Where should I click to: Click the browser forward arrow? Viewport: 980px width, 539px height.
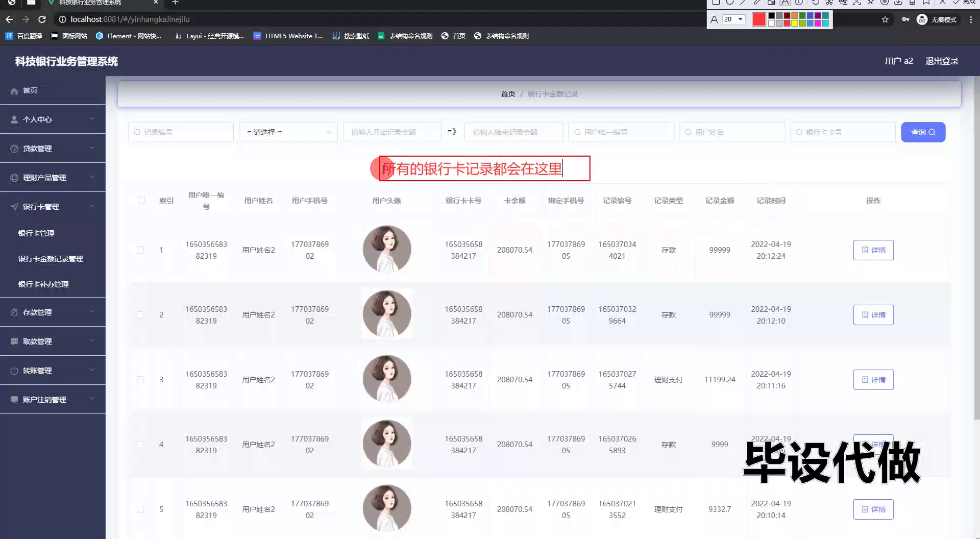[x=26, y=19]
